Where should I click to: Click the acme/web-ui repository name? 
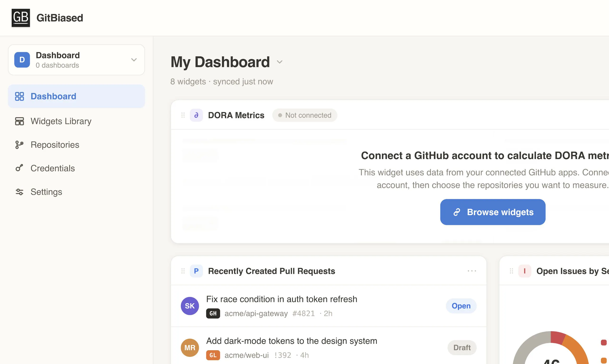[x=247, y=355]
